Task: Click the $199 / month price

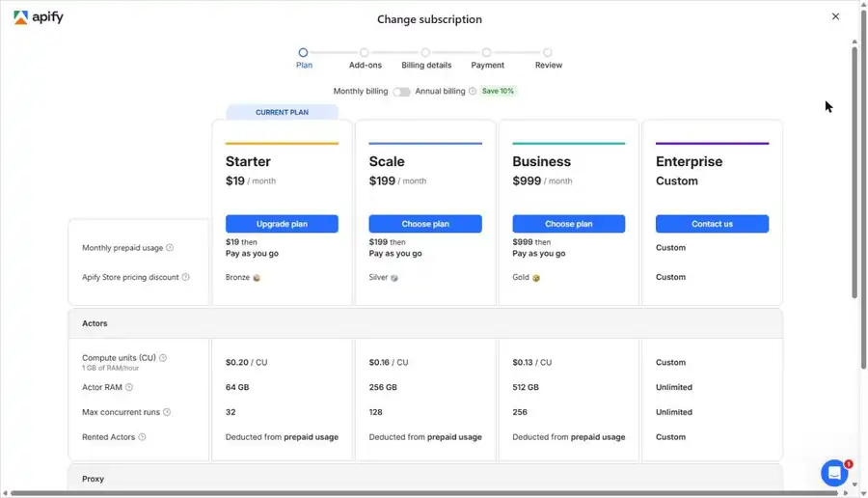Action: [x=397, y=180]
